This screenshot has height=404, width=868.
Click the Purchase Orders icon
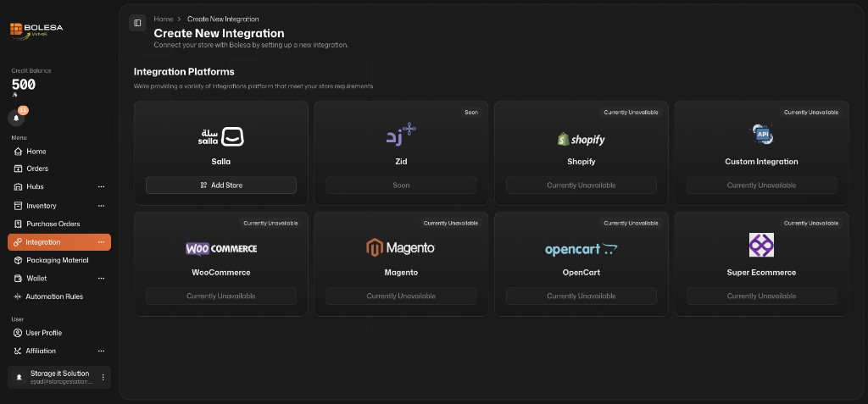pos(18,224)
